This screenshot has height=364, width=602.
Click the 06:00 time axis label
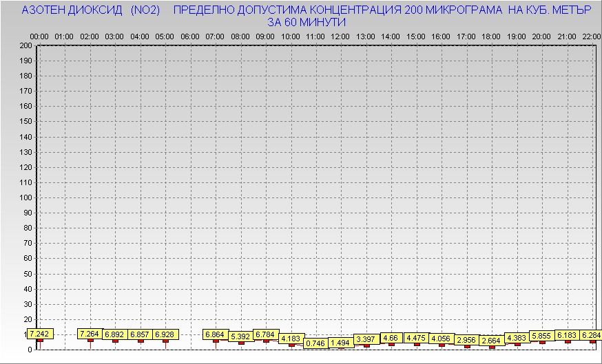[x=189, y=36]
